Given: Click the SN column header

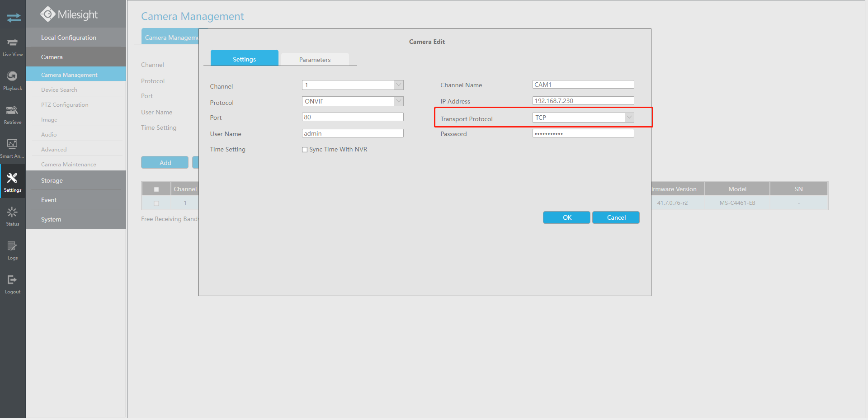Looking at the screenshot, I should point(799,189).
